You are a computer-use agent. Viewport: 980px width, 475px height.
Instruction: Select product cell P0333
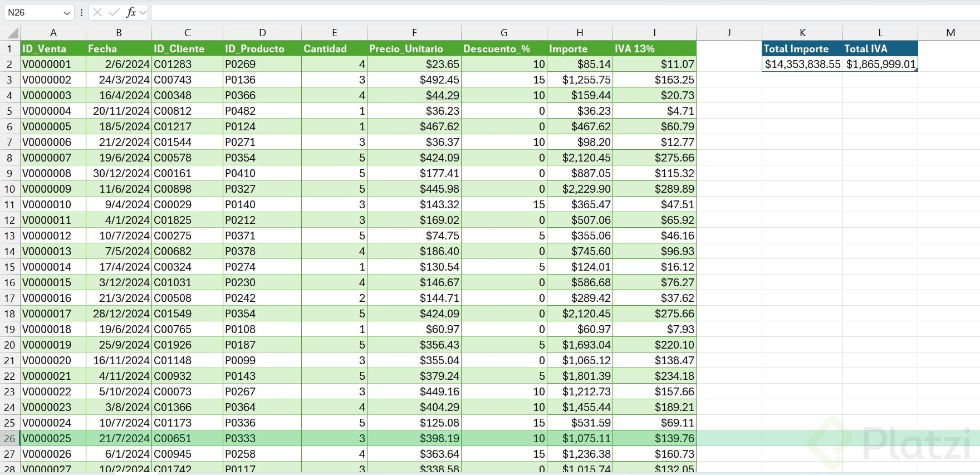(262, 439)
